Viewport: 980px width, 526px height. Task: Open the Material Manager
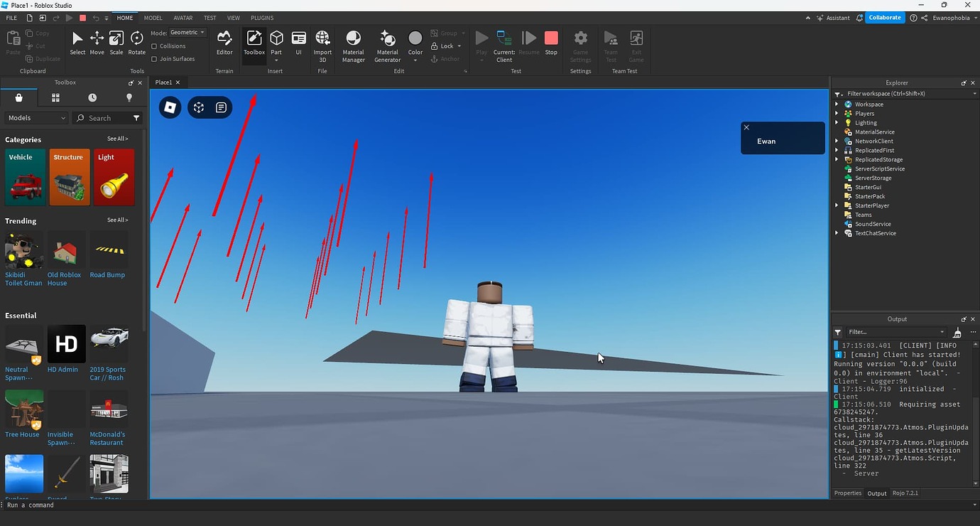click(x=353, y=46)
